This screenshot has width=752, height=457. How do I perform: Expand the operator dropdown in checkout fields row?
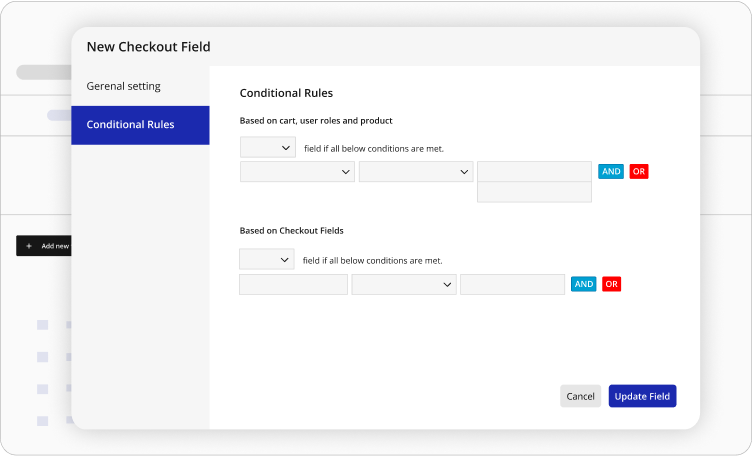404,285
